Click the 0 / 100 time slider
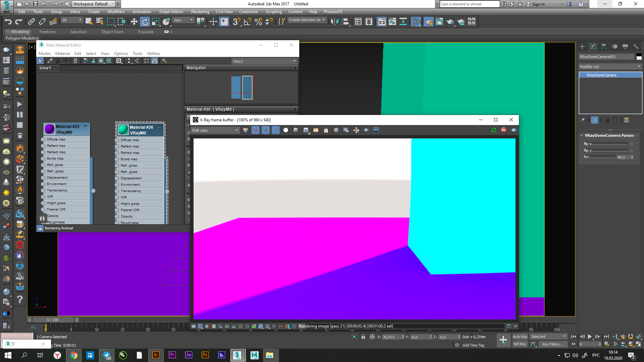Viewport: 644px width, 362px height. click(53, 320)
